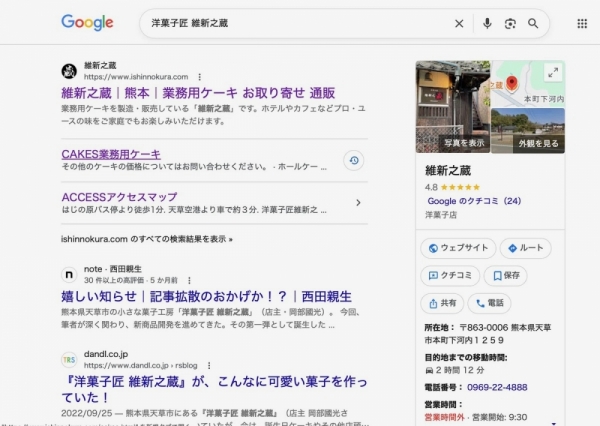This screenshot has width=600, height=426.
Task: Click the ルート directions button
Action: tap(525, 248)
